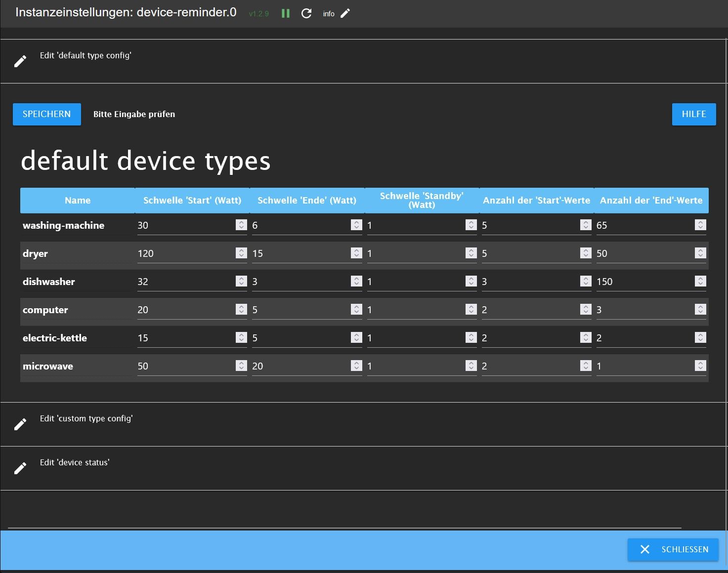Select the dryer row name
Screen dimensions: 728x573
pos(35,253)
